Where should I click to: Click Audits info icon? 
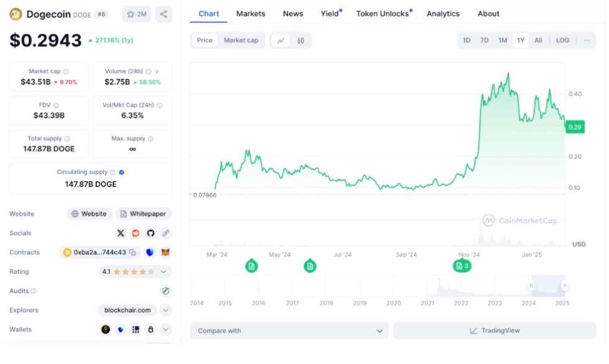point(34,291)
